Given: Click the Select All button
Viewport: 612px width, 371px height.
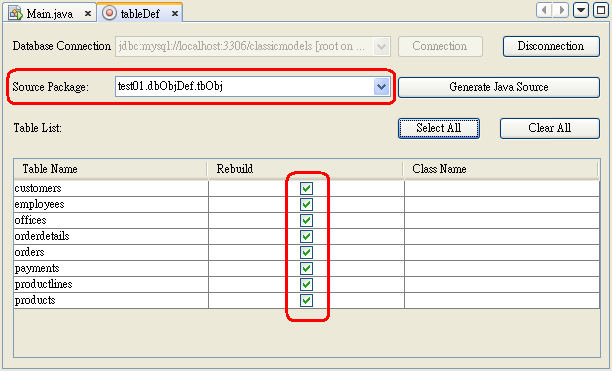Looking at the screenshot, I should pos(439,128).
